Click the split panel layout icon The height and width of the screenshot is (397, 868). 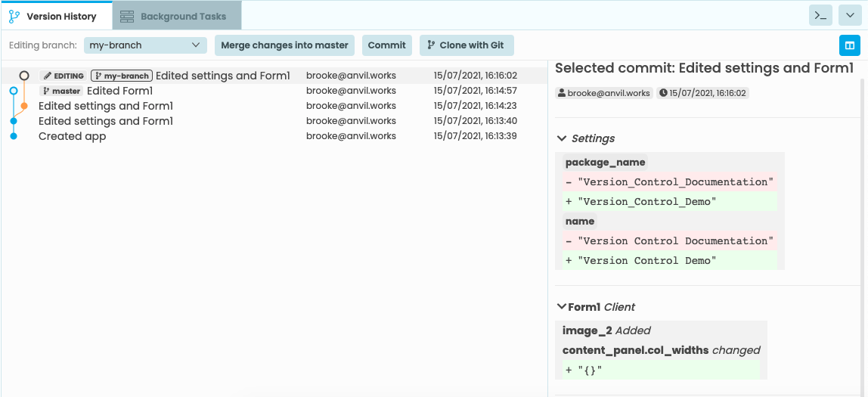(x=850, y=45)
